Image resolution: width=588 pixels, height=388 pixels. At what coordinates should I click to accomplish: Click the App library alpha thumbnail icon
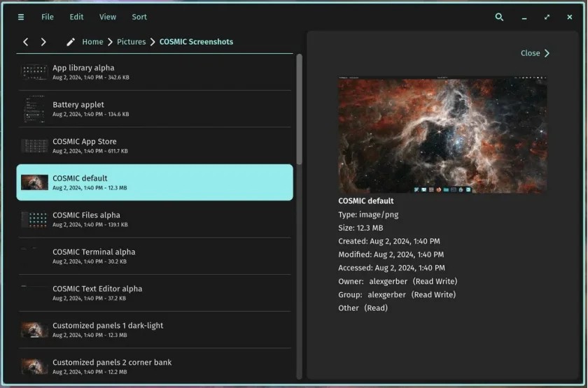34,72
